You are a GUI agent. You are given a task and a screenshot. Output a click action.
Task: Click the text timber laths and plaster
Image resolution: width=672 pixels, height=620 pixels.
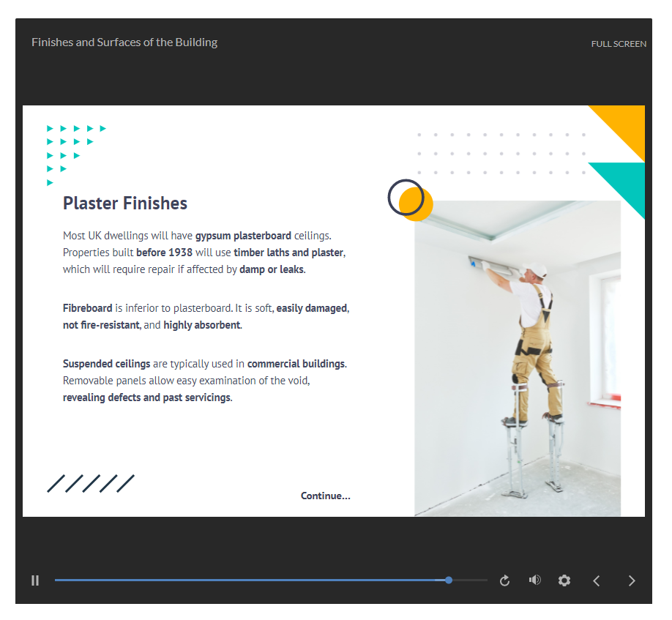coord(288,253)
